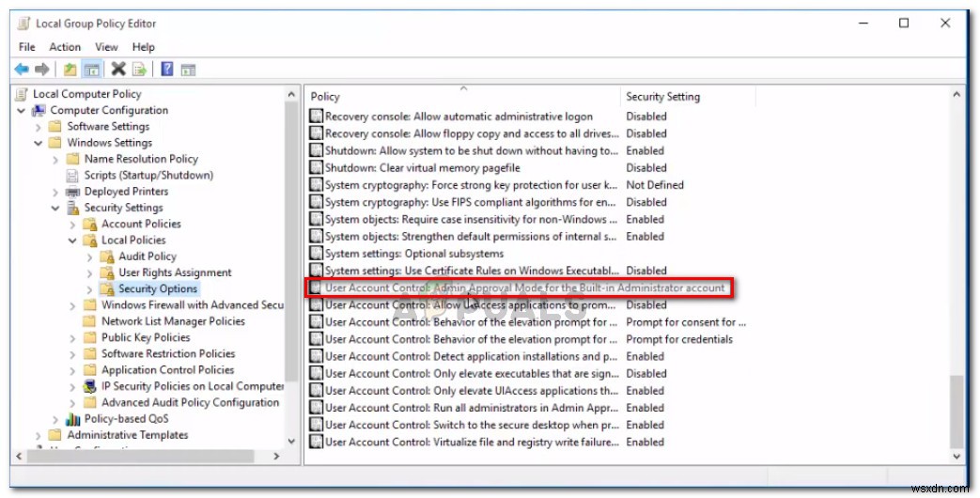The height and width of the screenshot is (498, 980).
Task: Click the Forward arrow toolbar icon
Action: [42, 70]
